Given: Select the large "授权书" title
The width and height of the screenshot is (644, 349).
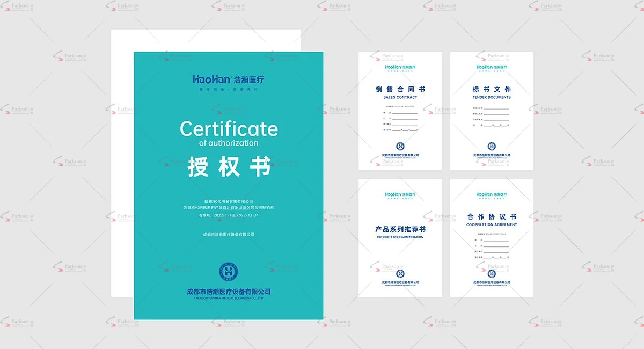Looking at the screenshot, I should (229, 168).
